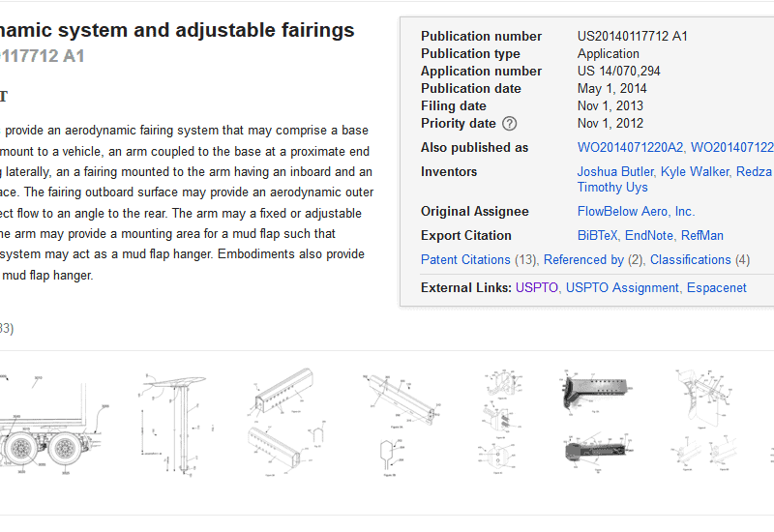Click the Priority date help question-mark icon

[x=509, y=124]
